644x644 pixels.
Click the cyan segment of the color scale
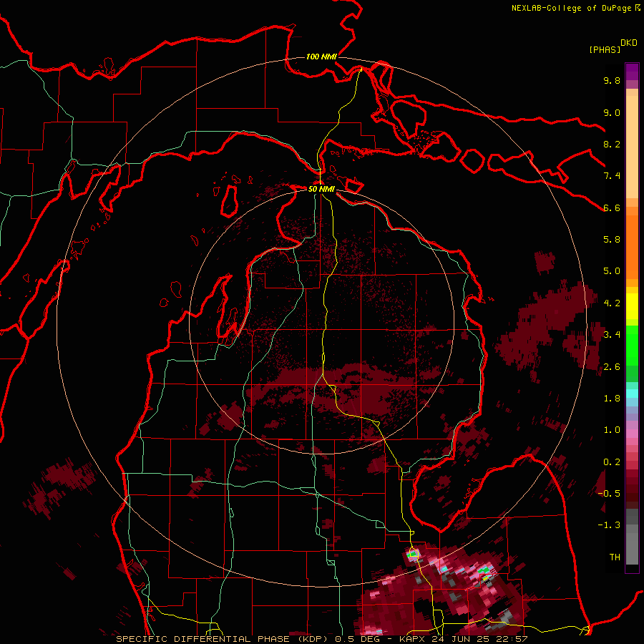click(x=632, y=394)
